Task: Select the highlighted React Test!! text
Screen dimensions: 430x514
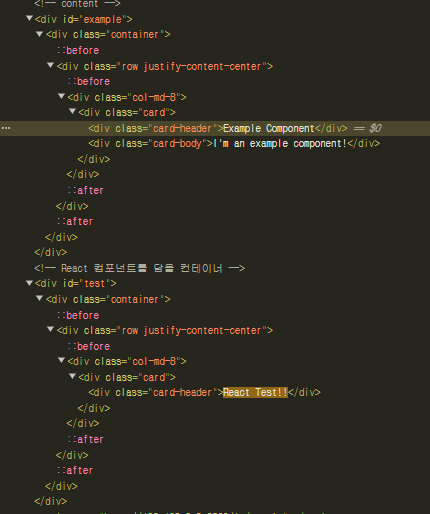Action: (x=255, y=392)
